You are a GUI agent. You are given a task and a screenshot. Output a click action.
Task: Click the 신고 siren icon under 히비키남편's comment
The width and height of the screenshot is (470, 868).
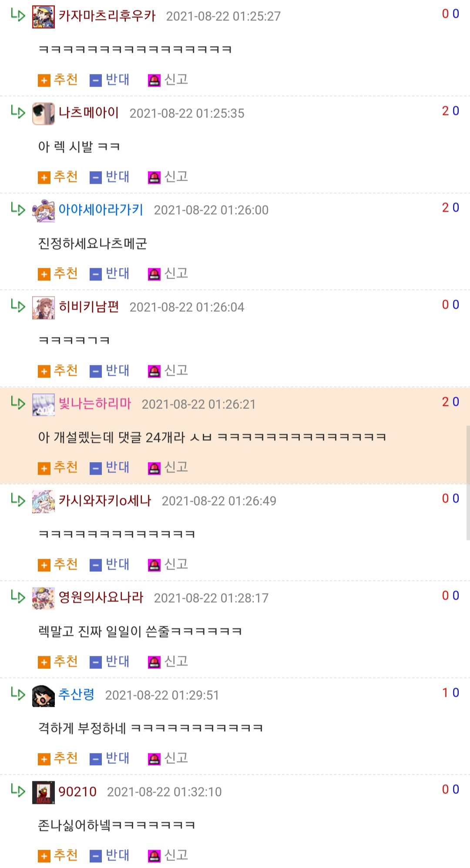(154, 371)
